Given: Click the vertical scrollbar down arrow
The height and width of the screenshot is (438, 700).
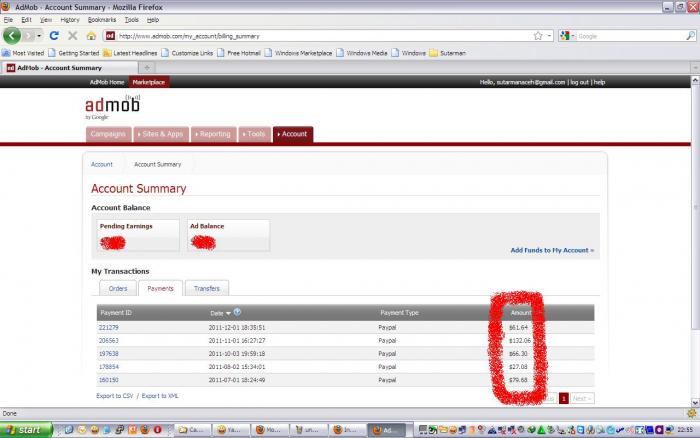Looking at the screenshot, I should (x=695, y=402).
